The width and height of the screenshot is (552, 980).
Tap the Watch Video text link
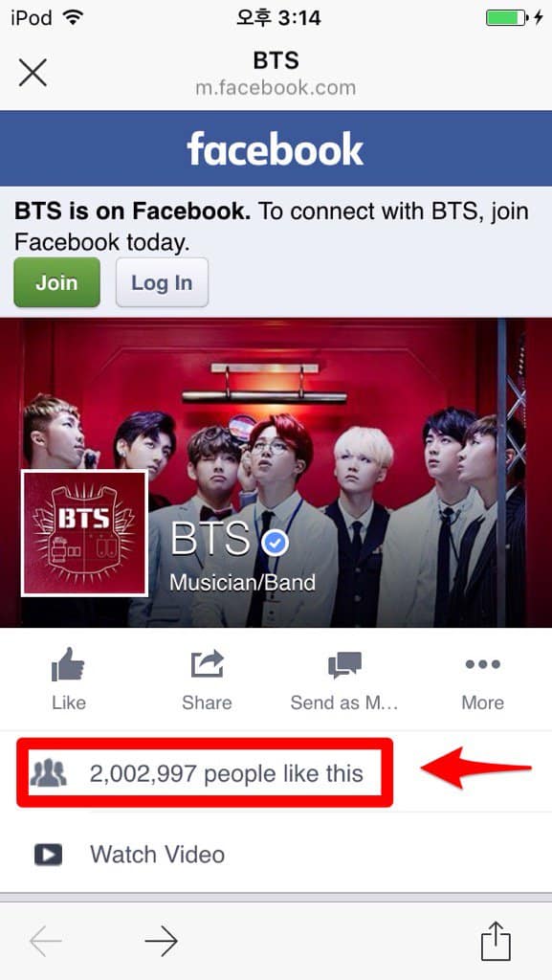tap(157, 855)
